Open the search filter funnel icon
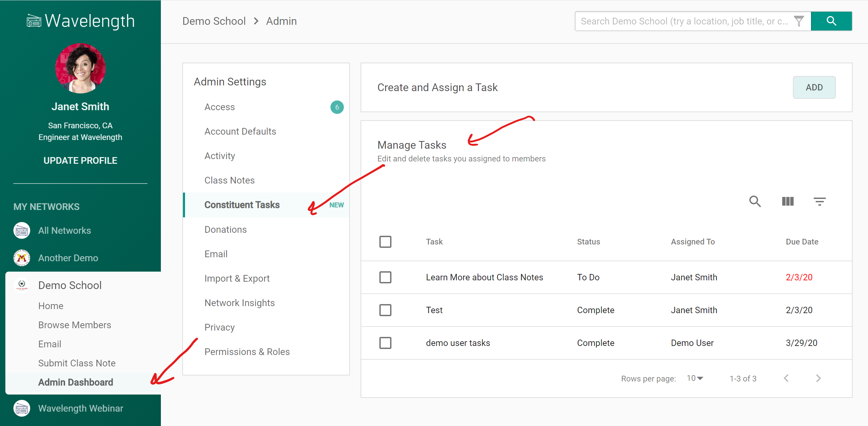 pyautogui.click(x=799, y=21)
